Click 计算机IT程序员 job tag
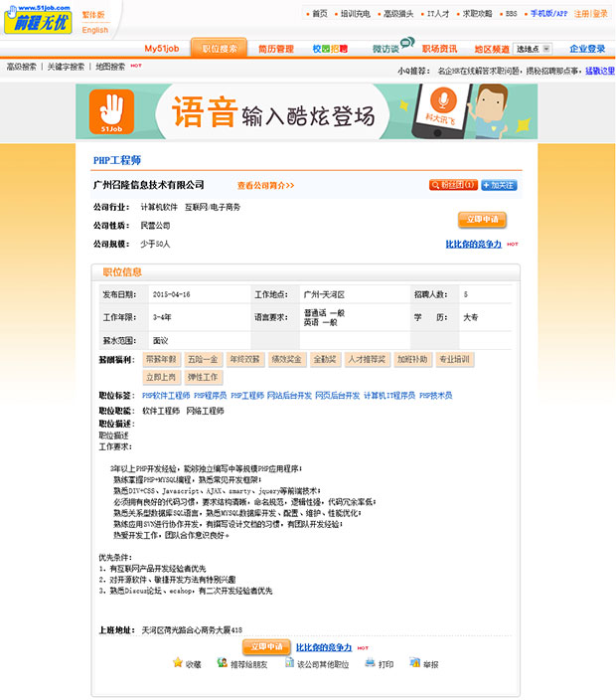Screen dimensions: 616x700 (389, 396)
